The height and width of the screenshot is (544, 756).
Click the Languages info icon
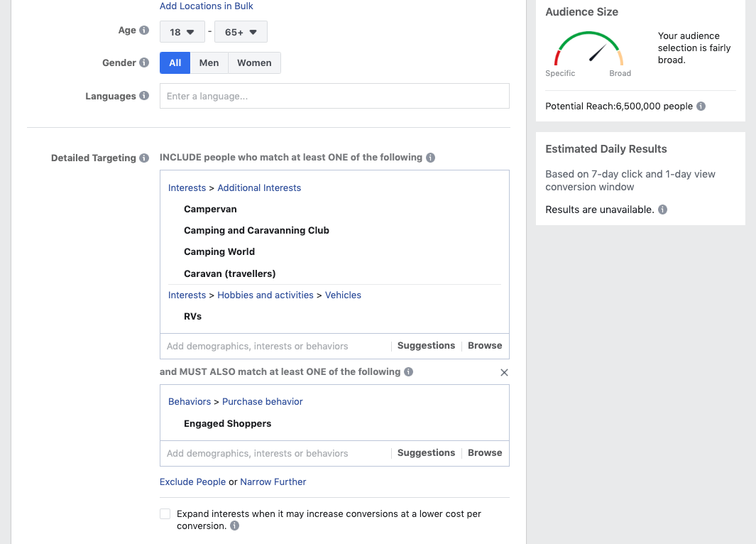click(x=144, y=96)
